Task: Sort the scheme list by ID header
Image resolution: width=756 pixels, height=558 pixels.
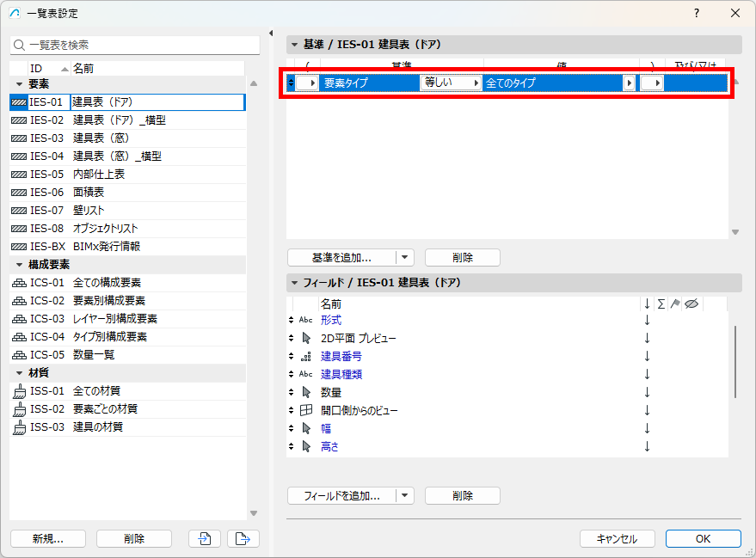Action: point(49,69)
